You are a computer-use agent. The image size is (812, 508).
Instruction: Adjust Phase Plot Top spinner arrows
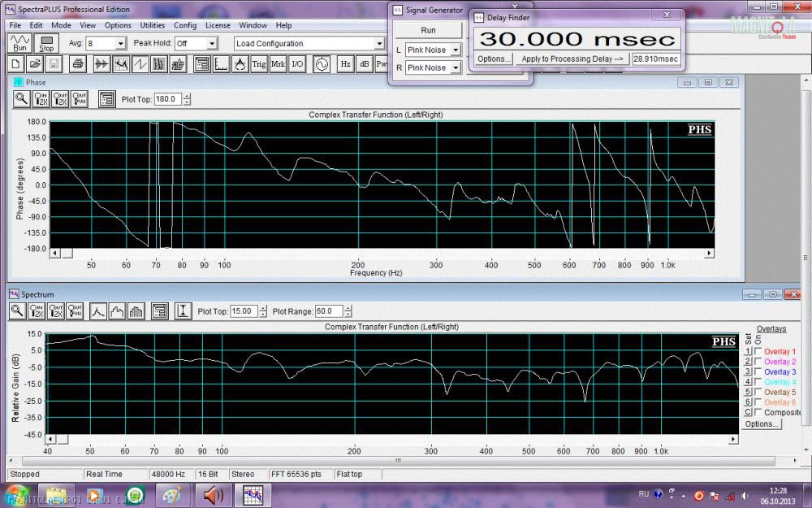pos(187,99)
